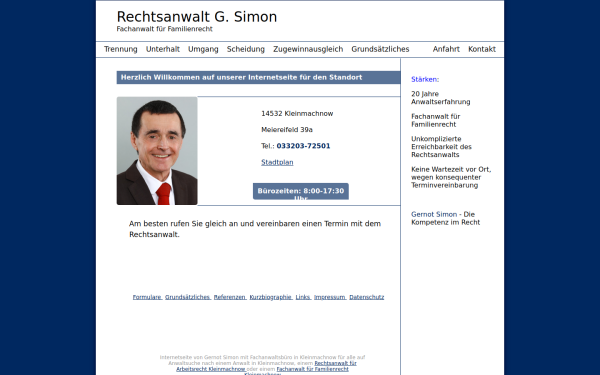Click the subtitle Fachanwalt für Familienrecht

(x=165, y=29)
